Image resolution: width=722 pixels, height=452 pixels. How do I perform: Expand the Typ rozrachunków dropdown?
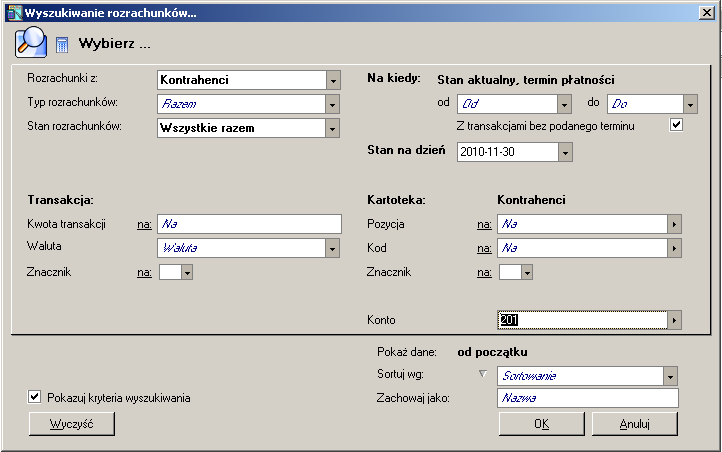[x=333, y=104]
